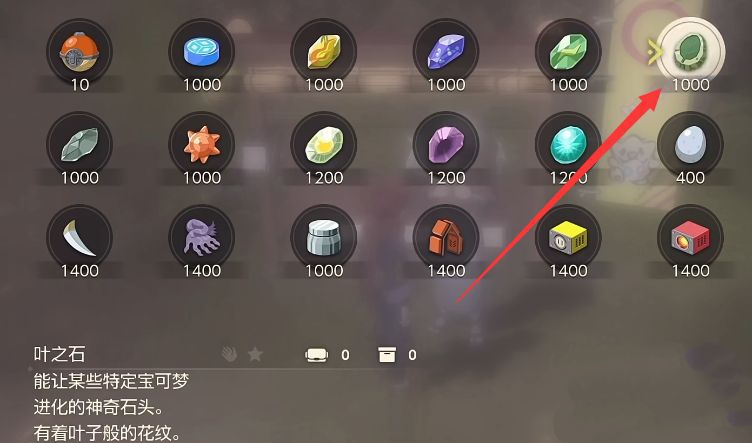Pick the purple Reaper Cloth item

202,238
